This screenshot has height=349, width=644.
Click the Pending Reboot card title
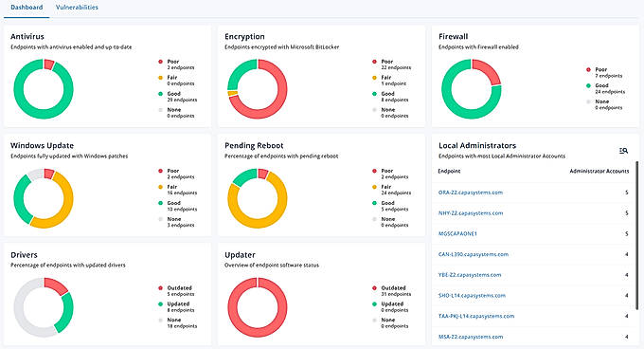pyautogui.click(x=254, y=145)
